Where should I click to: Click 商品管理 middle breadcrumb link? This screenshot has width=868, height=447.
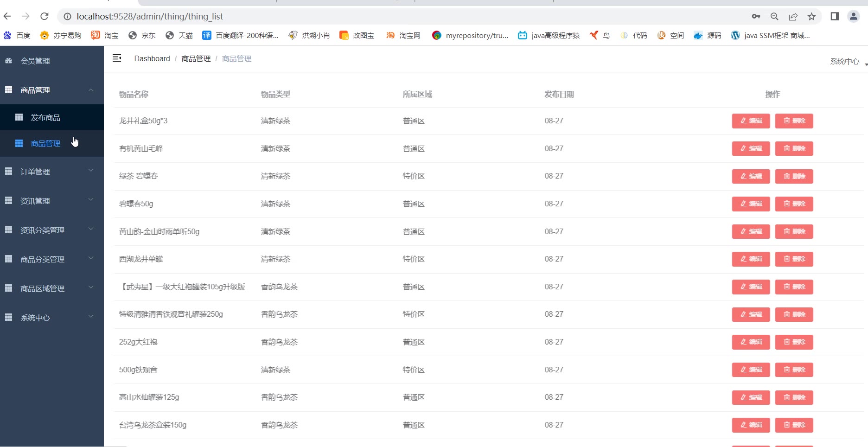tap(196, 58)
